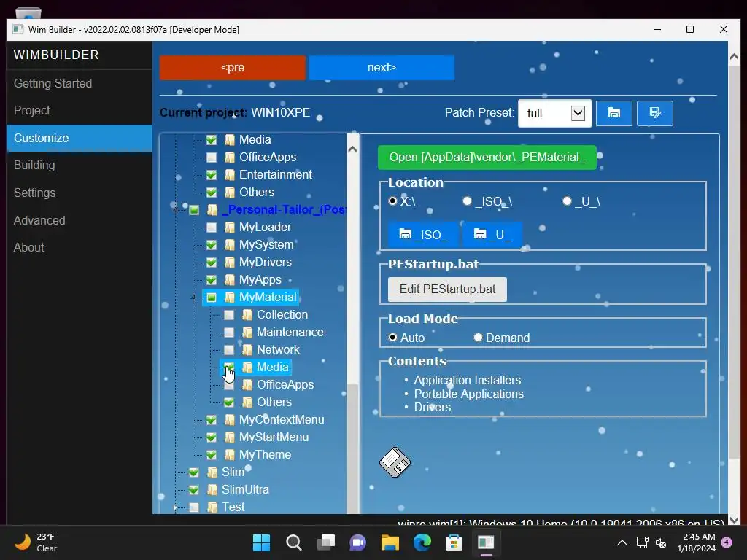747x560 pixels.
Task: Show hidden system tray icons
Action: 622,542
